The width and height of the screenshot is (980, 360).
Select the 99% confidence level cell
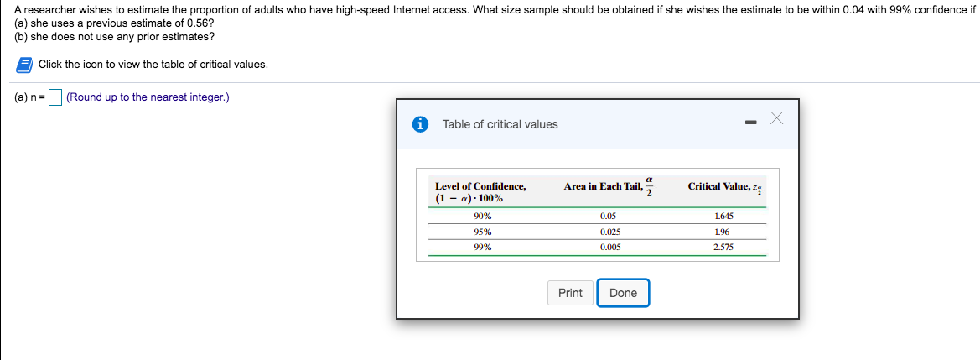point(482,248)
